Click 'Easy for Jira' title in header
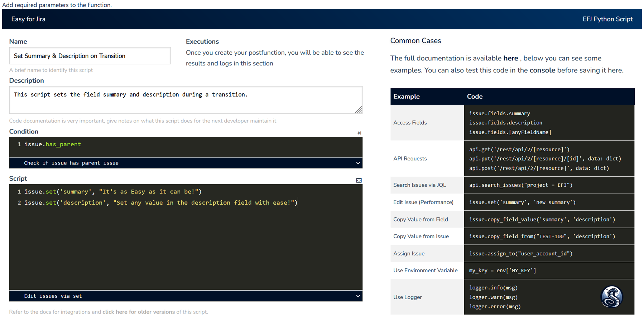Image resolution: width=644 pixels, height=322 pixels. tap(28, 19)
